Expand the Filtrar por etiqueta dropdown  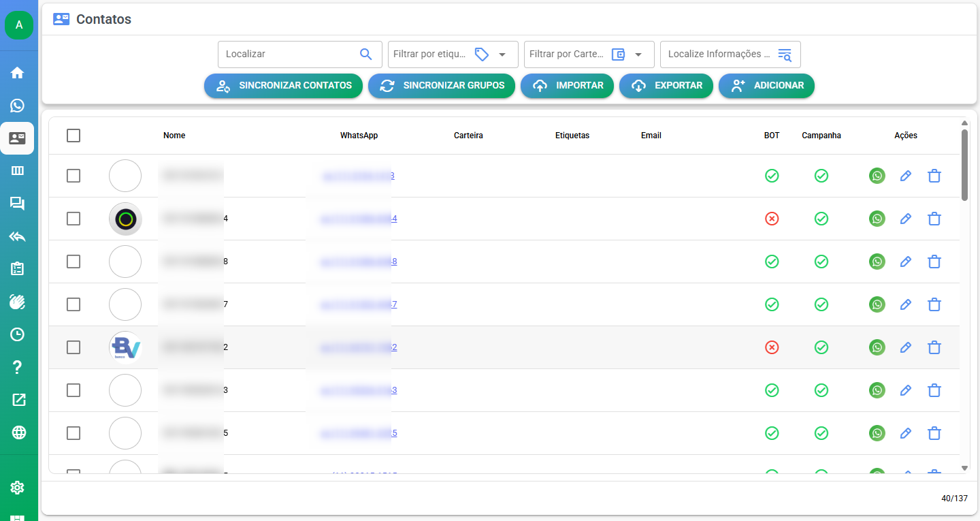pyautogui.click(x=502, y=54)
